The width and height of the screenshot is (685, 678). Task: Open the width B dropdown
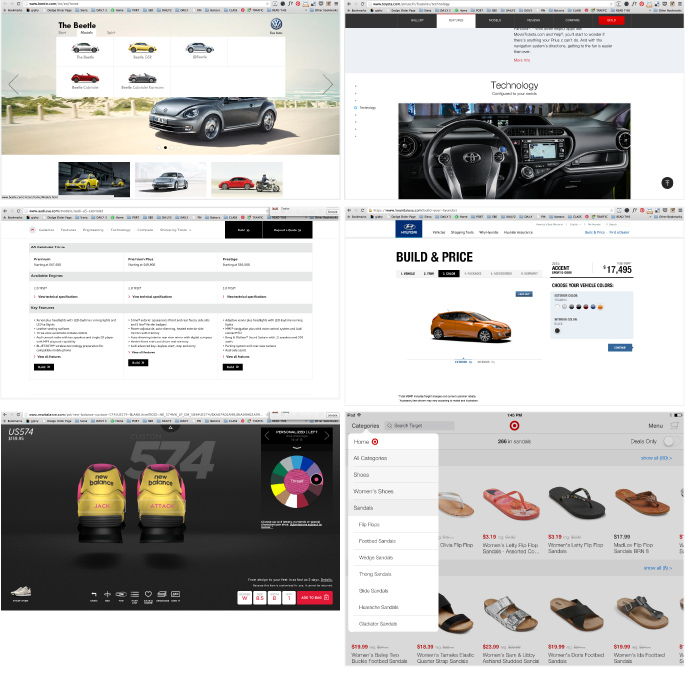[274, 598]
